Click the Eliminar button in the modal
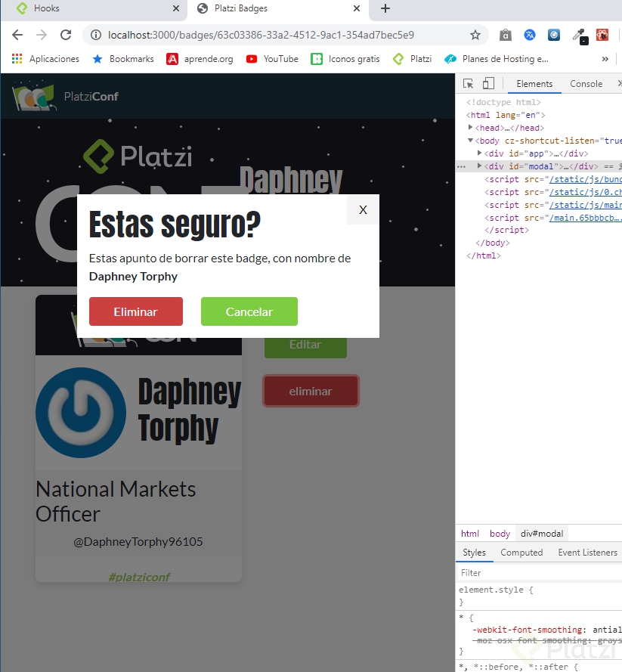 coord(135,311)
